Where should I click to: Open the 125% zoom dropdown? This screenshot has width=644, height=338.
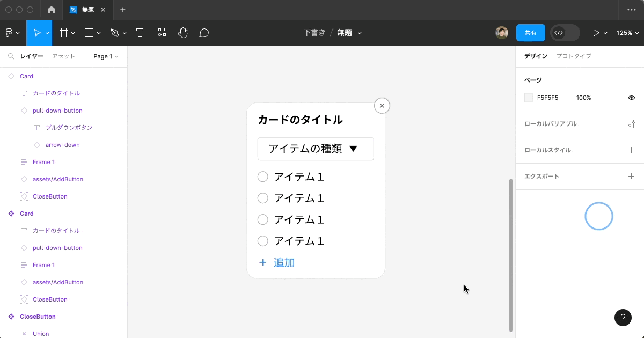tap(627, 33)
